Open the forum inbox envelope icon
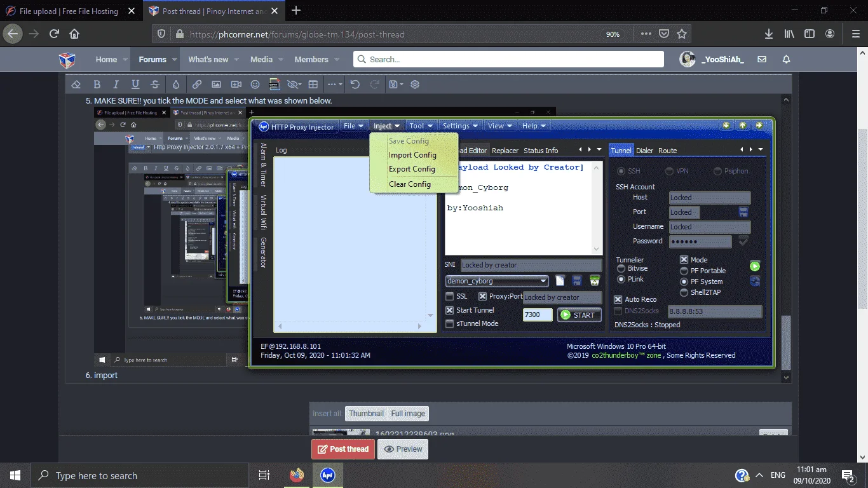868x488 pixels. coord(762,59)
